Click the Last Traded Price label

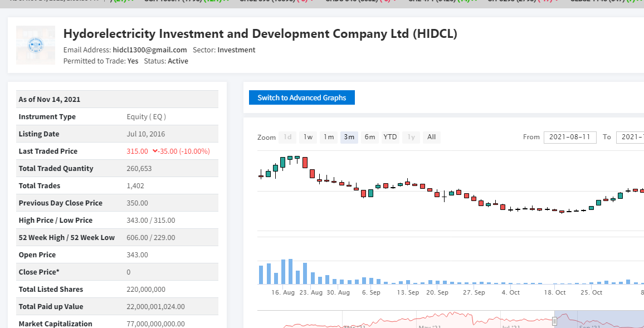tap(48, 151)
